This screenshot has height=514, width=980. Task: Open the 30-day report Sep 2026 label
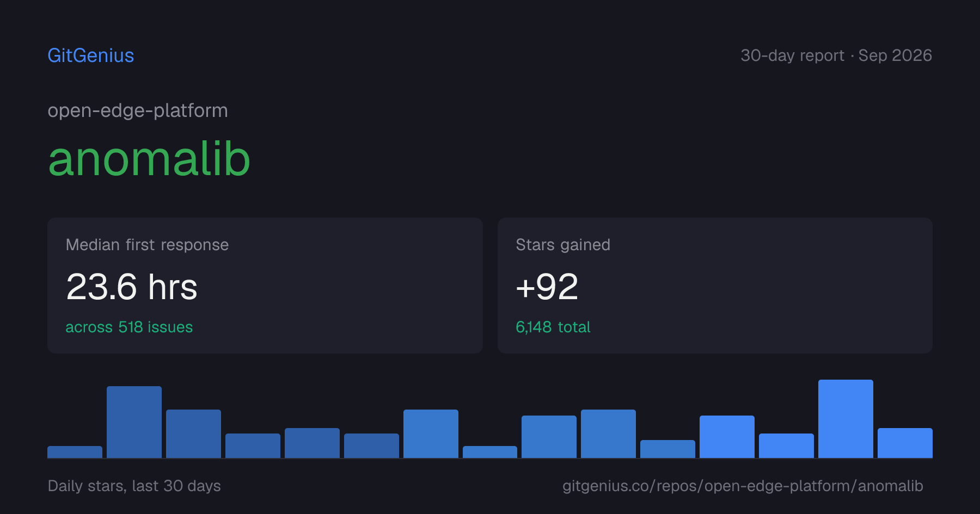836,55
